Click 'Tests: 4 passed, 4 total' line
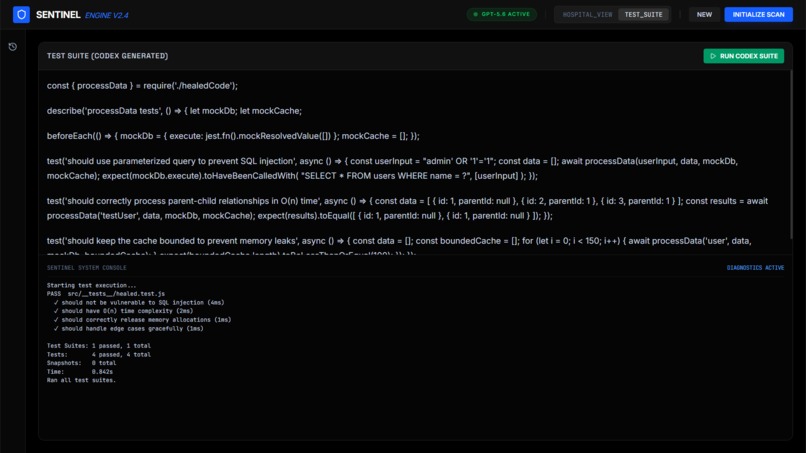This screenshot has height=453, width=806. pyautogui.click(x=99, y=355)
